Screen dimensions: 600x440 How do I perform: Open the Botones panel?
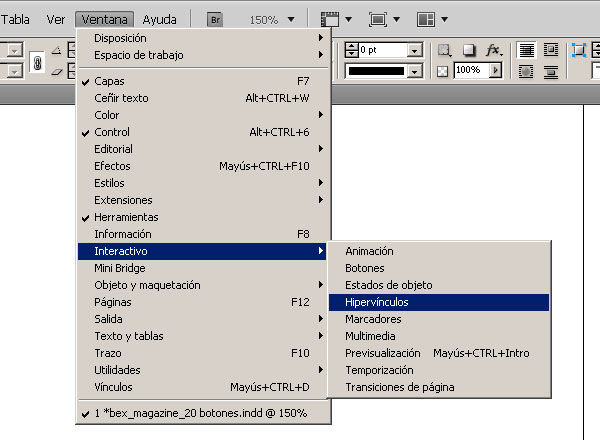(439, 268)
